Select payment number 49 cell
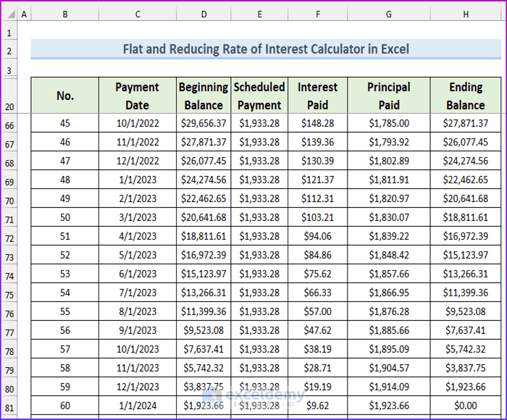Screen dimensions: 507x420 point(65,198)
